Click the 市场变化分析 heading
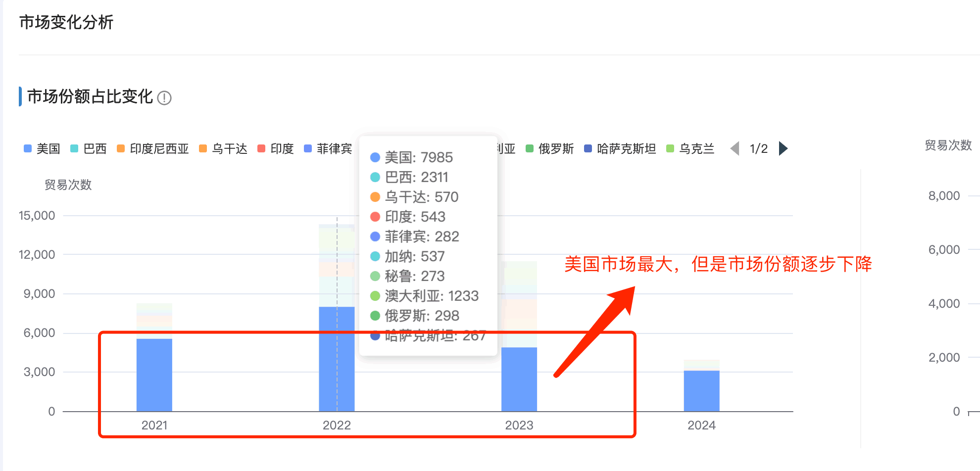The height and width of the screenshot is (471, 980). (66, 22)
